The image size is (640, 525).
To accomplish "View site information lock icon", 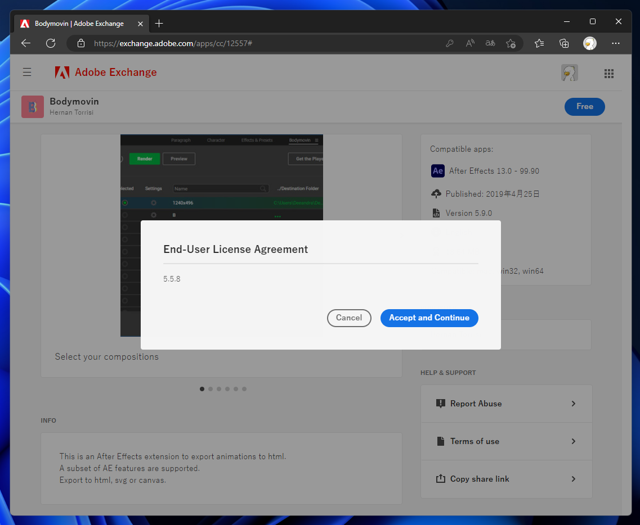I will (x=81, y=43).
